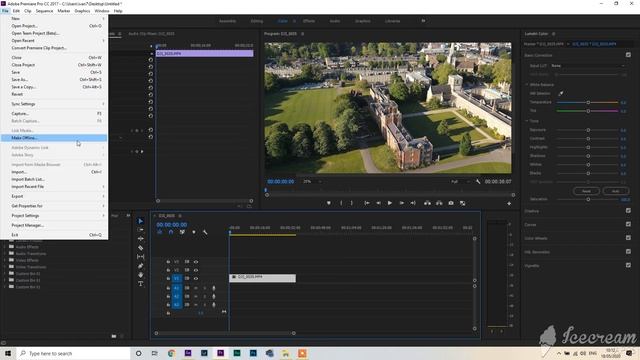Expand the Audio Effects folder
640x360 pixels.
point(5,247)
